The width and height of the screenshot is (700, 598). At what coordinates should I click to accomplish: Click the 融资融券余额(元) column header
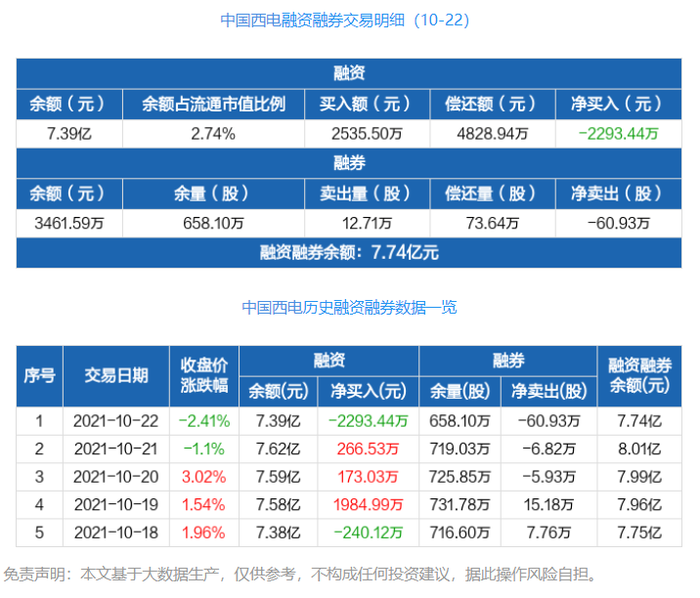point(639,376)
